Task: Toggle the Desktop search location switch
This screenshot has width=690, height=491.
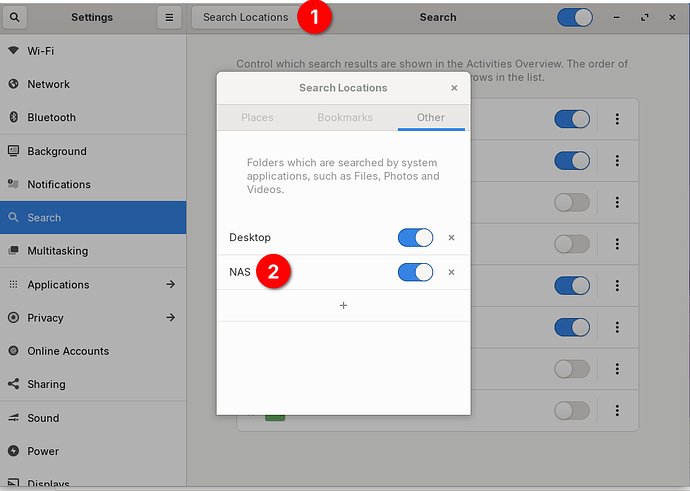Action: click(415, 238)
